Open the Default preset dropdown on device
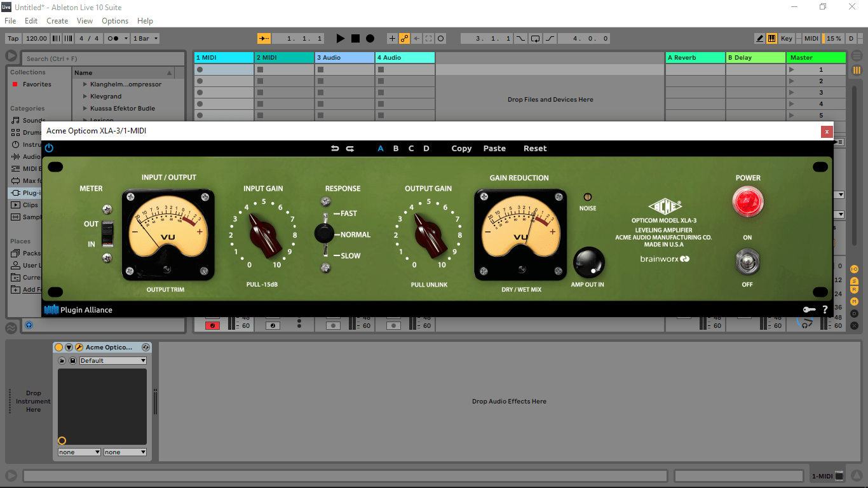This screenshot has width=868, height=488. click(x=113, y=361)
